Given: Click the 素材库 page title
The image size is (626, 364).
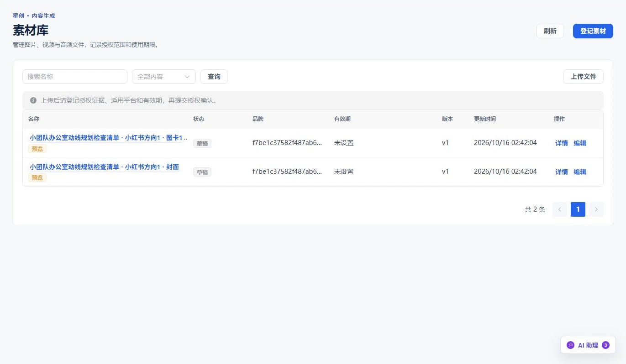Looking at the screenshot, I should 31,31.
